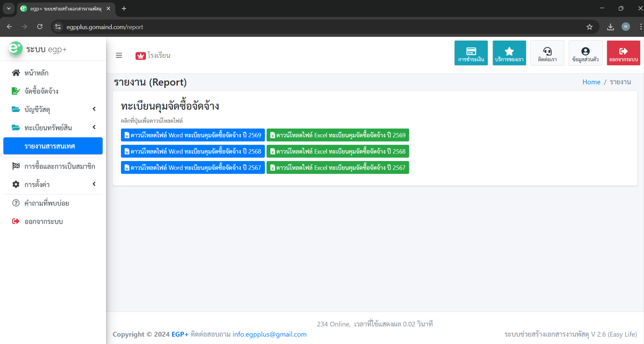Click the browser forward arrow

coord(25,27)
